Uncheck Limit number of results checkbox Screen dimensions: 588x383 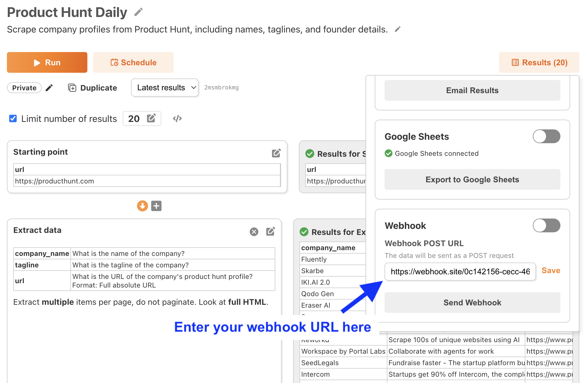13,118
